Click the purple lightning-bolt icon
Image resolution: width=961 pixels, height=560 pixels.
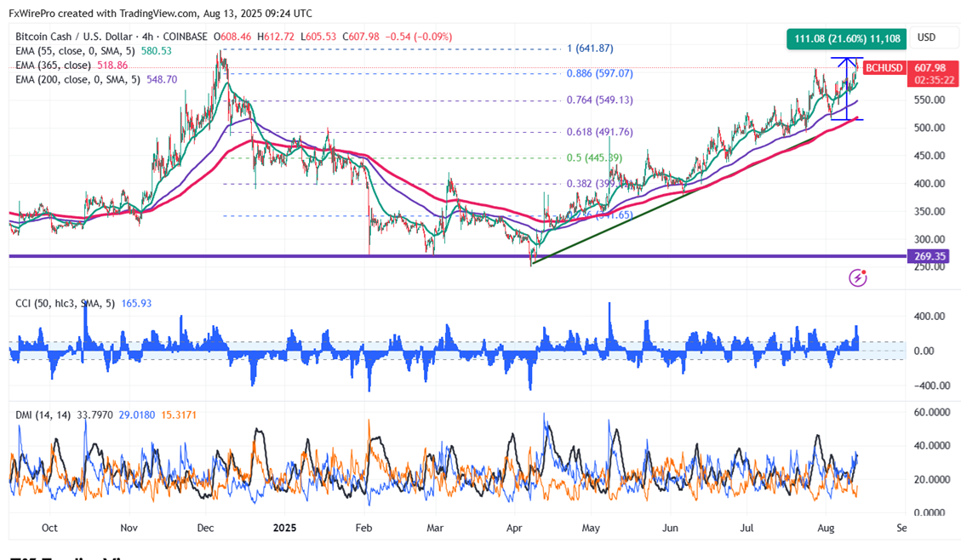[x=857, y=277]
